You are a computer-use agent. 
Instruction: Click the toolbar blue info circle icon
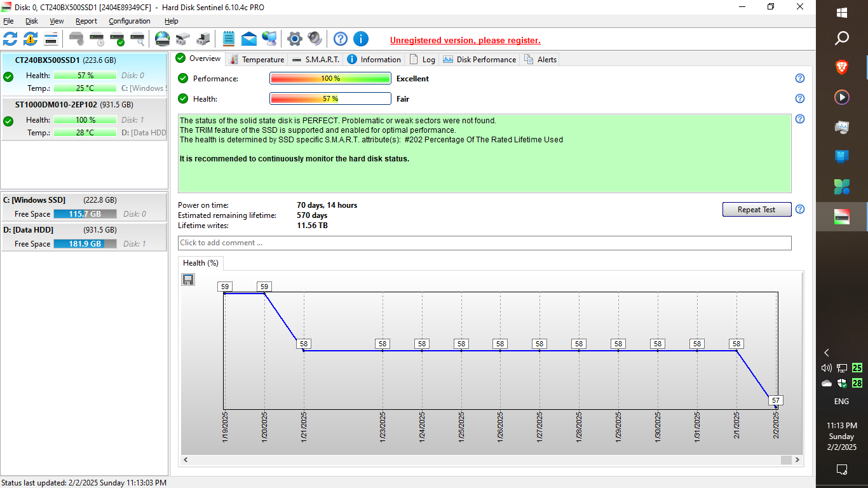(361, 39)
